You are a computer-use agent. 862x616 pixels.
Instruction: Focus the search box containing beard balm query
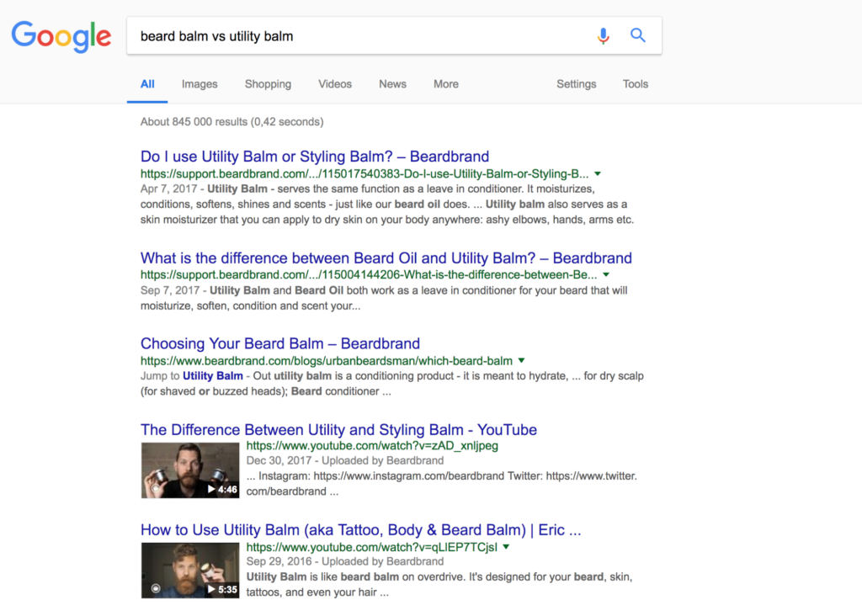tap(394, 35)
